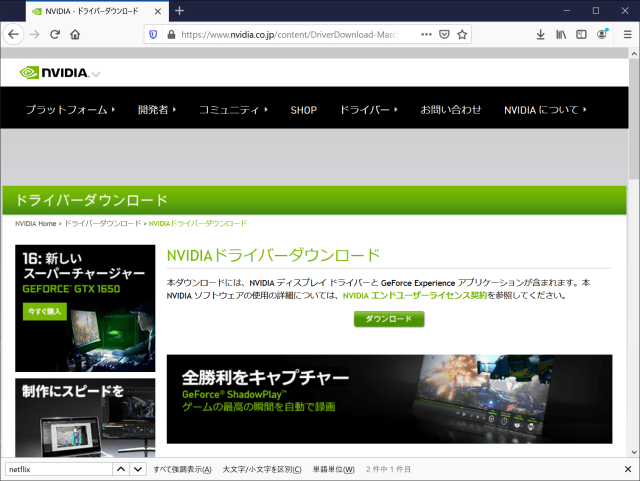Open the downloads arrow icon
The height and width of the screenshot is (481, 640).
pyautogui.click(x=540, y=34)
